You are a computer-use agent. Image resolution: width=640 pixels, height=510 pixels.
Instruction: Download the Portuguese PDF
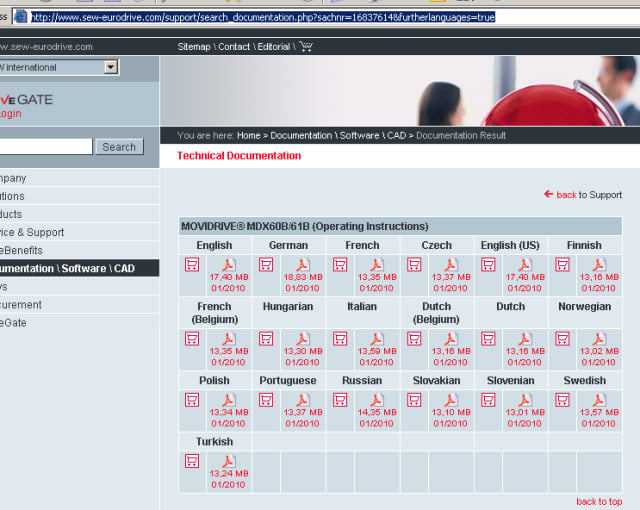302,400
